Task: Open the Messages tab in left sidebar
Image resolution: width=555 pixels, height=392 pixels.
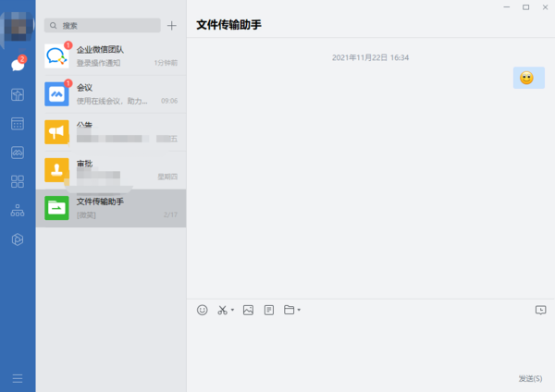Action: (x=18, y=65)
